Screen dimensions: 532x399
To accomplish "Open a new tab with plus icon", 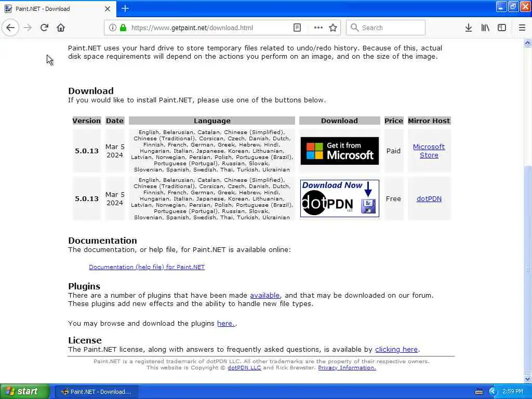I will tap(125, 8).
